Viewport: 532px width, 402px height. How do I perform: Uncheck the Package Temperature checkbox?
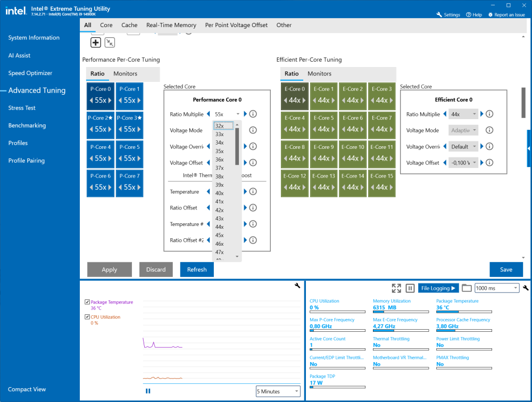click(x=87, y=302)
